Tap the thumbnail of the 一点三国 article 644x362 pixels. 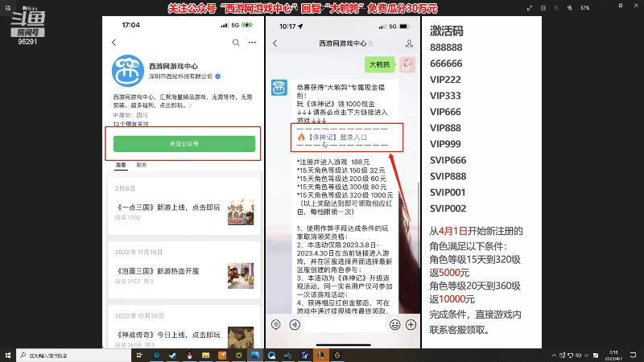click(241, 212)
